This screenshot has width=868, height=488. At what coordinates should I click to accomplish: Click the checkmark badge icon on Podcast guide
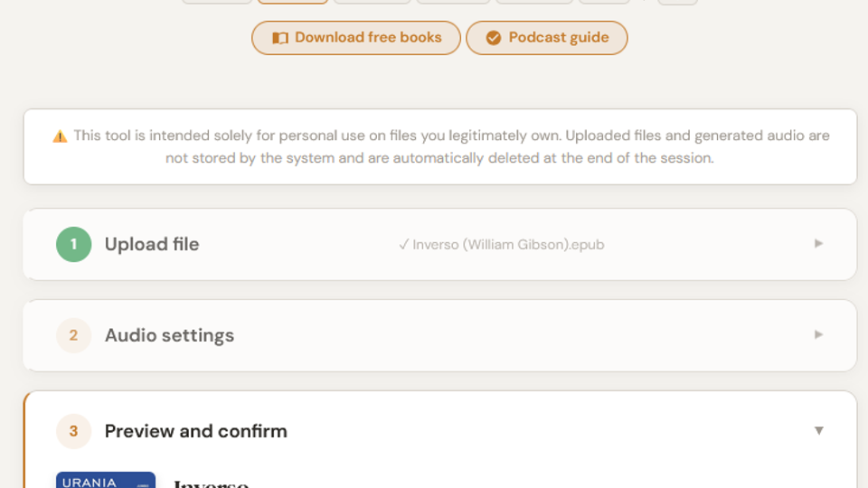494,38
